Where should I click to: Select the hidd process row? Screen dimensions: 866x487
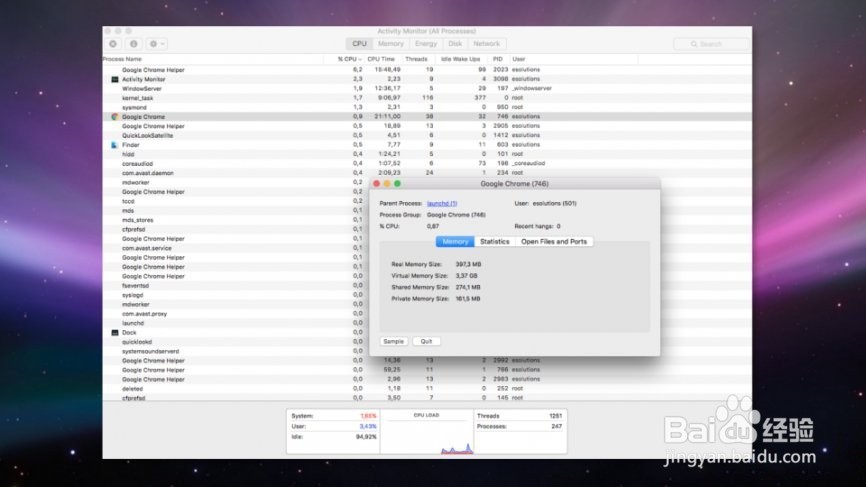[x=427, y=154]
